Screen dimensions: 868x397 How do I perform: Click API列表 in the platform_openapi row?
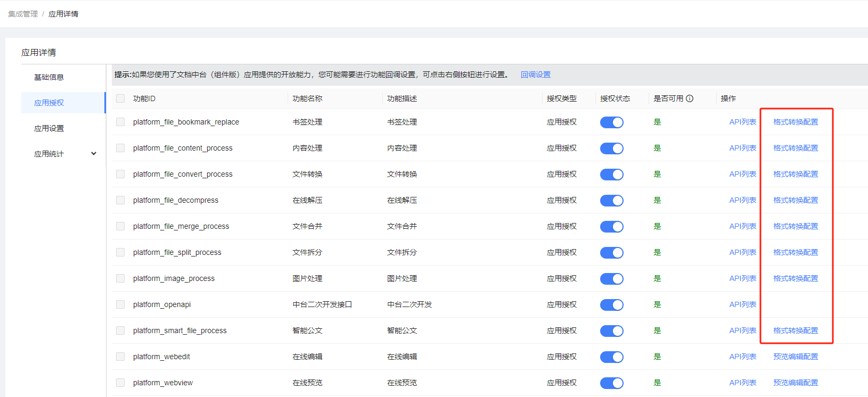tap(742, 304)
